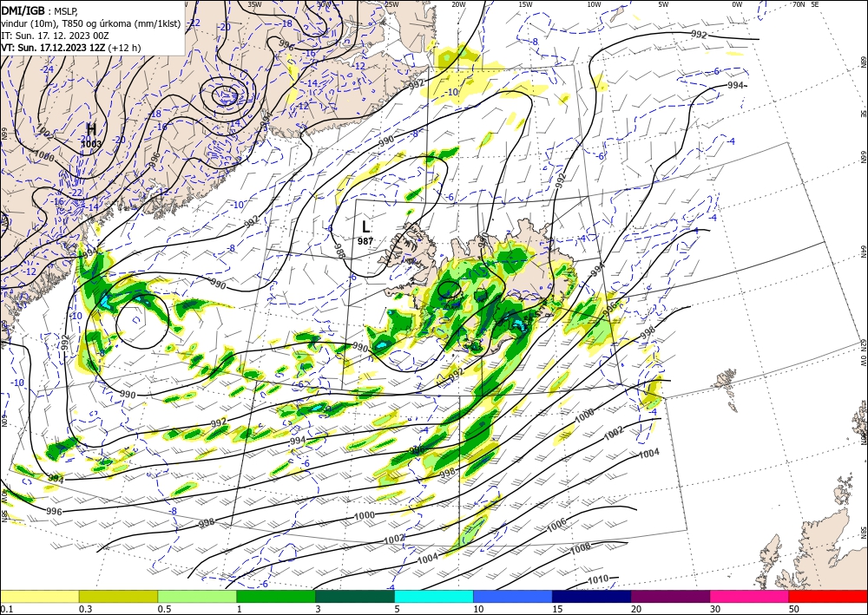
Task: Click the pale yellow 0.1–0.3 legend color
Action: [x=39, y=596]
